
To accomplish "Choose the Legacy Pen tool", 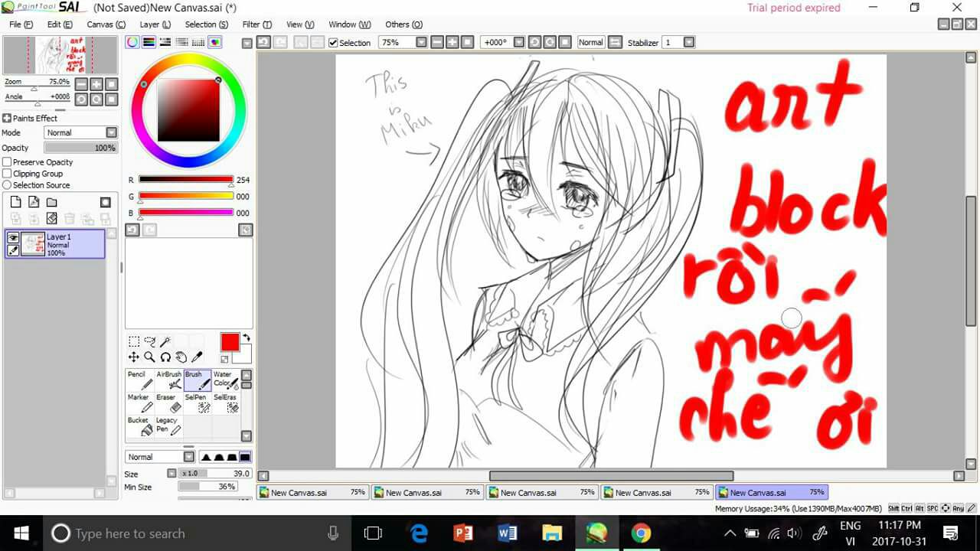I will (x=169, y=426).
